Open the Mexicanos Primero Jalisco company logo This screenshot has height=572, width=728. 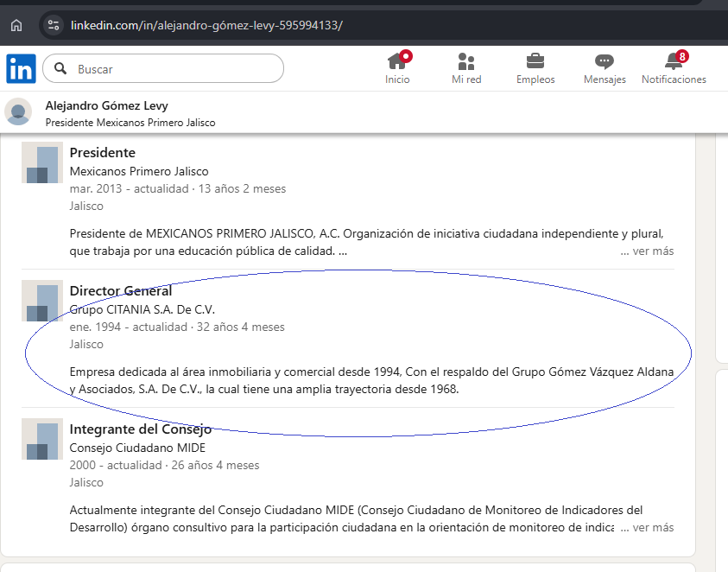pos(42,162)
